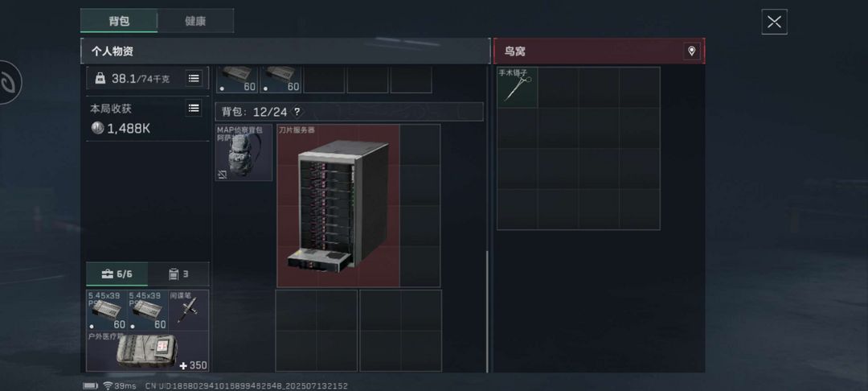Image resolution: width=868 pixels, height=391 pixels.
Task: Click the 个人物资 header bar
Action: pos(285,51)
